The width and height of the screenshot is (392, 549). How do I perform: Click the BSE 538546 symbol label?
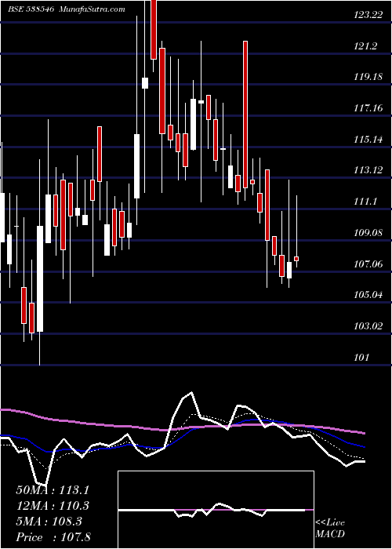(x=31, y=9)
